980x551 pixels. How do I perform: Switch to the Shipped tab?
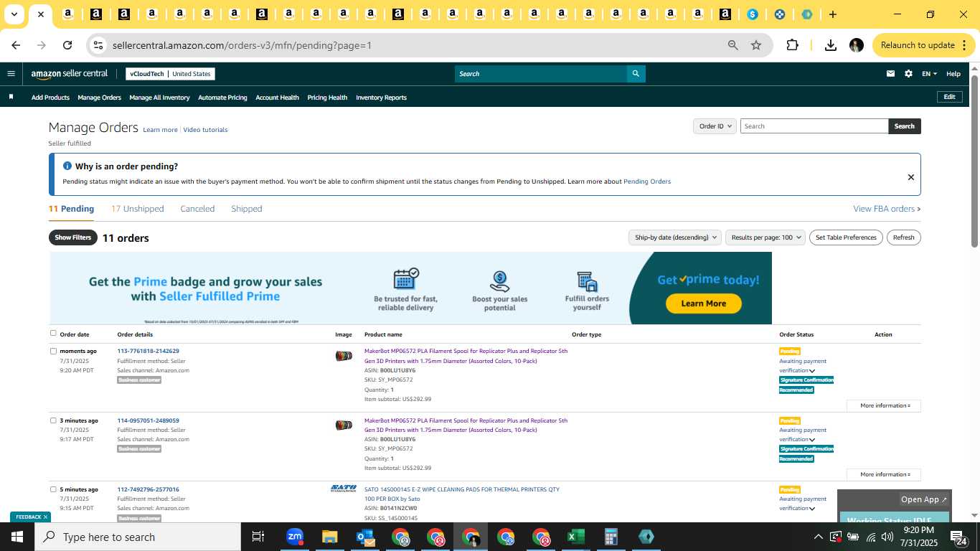click(247, 209)
